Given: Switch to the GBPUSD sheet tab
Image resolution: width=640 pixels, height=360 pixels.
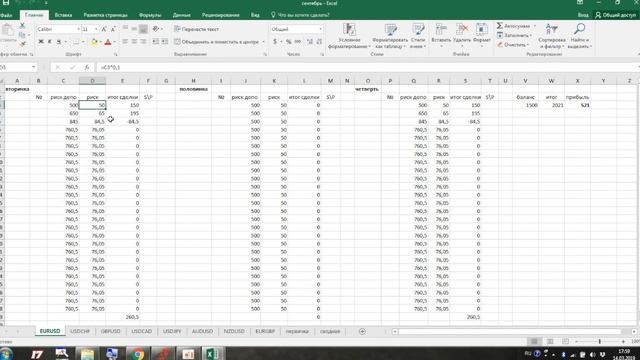Looking at the screenshot, I should pyautogui.click(x=111, y=331).
